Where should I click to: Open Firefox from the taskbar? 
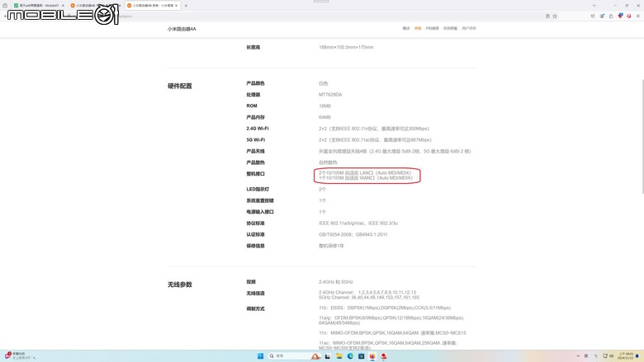click(372, 356)
